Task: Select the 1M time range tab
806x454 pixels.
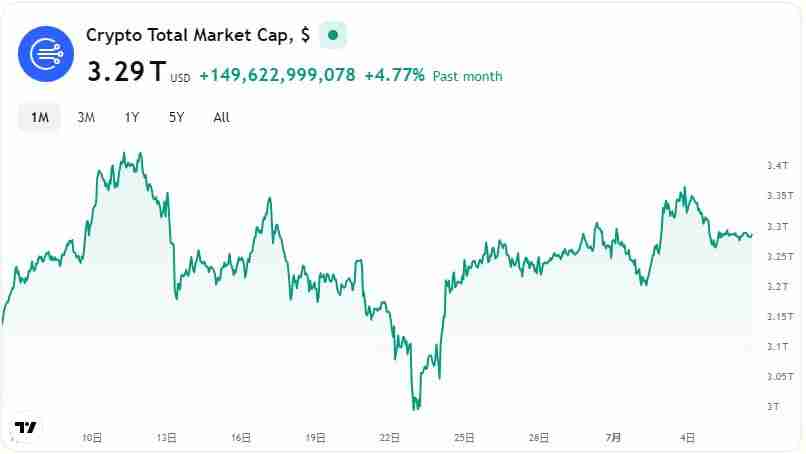Action: [x=39, y=117]
